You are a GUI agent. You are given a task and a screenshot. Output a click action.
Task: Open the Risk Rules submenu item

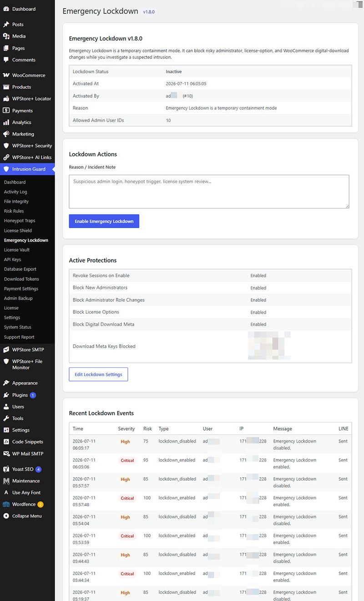click(x=14, y=211)
